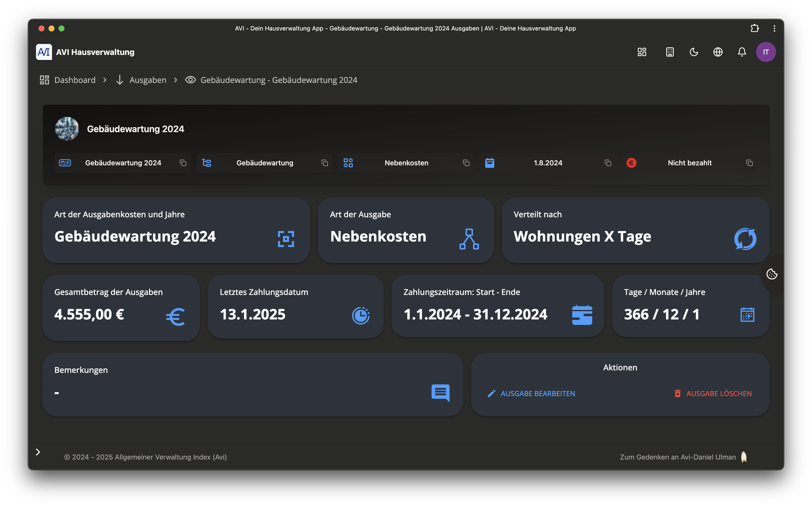Open cookie settings floating button
The image size is (812, 507).
click(x=772, y=274)
